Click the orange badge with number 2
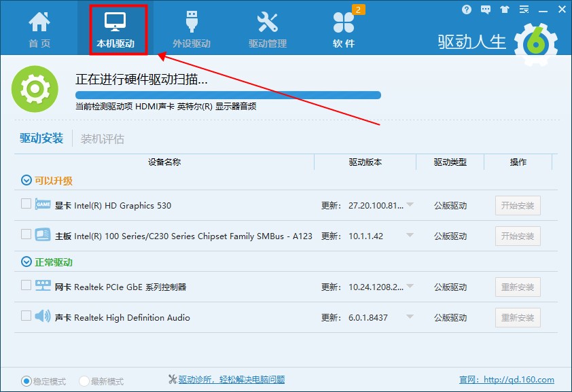 tap(358, 10)
